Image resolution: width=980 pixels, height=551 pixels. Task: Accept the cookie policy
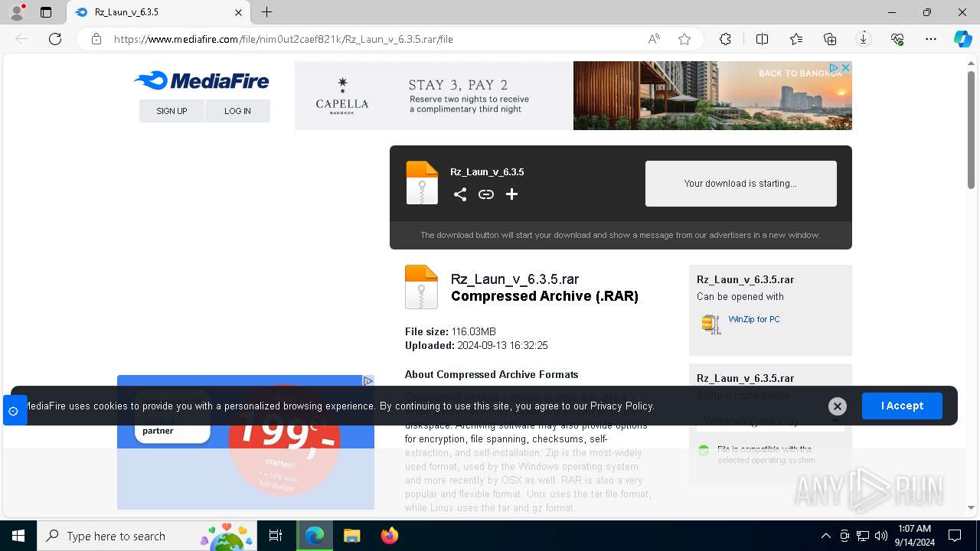point(902,406)
